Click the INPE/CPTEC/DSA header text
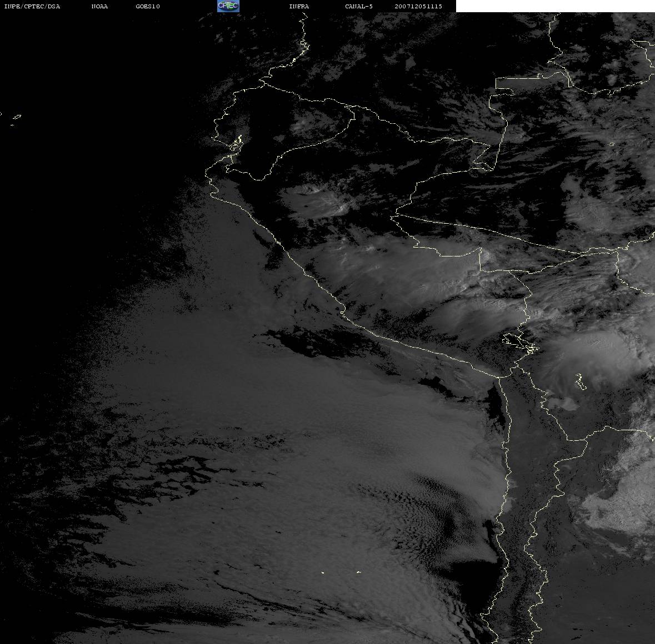This screenshot has height=644, width=655. pyautogui.click(x=32, y=6)
